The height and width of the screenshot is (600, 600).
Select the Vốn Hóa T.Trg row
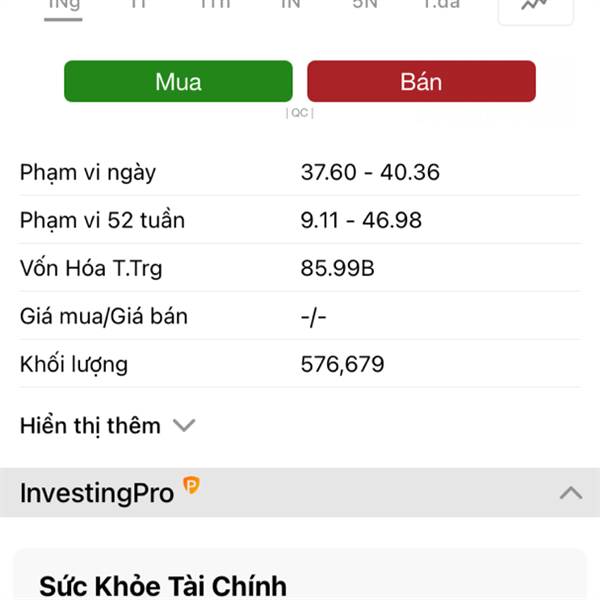[x=300, y=268]
